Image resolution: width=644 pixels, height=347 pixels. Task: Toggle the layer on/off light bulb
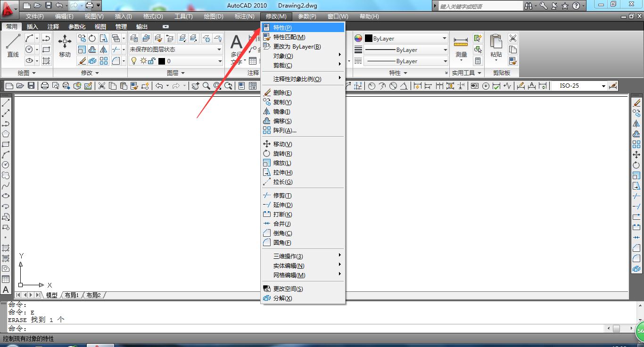(135, 61)
